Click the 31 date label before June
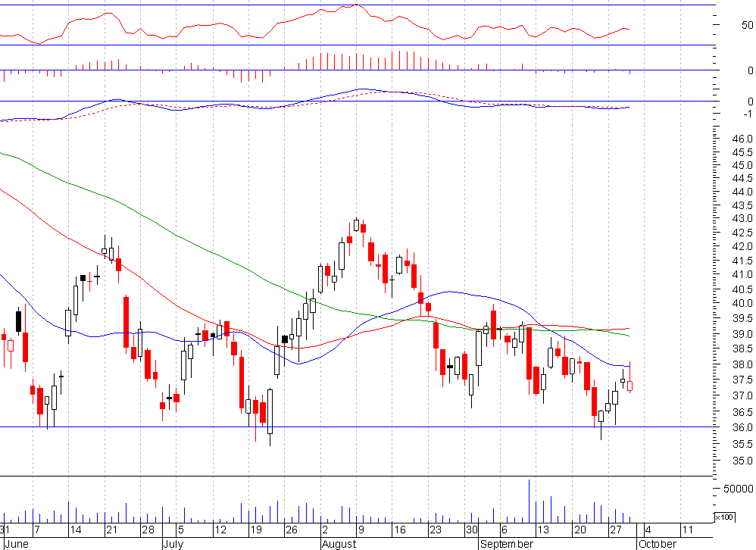 point(5,530)
